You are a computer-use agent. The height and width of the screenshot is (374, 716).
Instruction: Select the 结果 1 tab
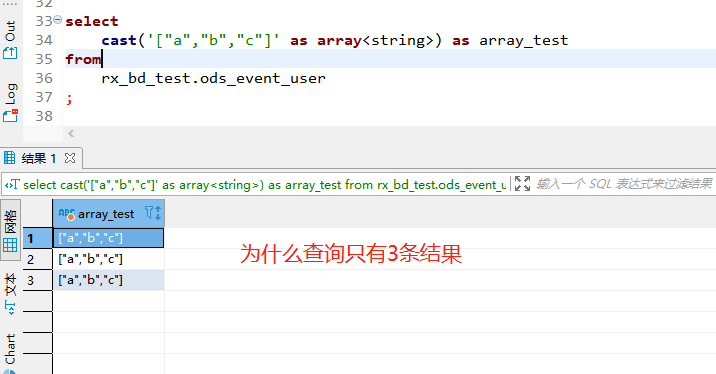click(38, 158)
